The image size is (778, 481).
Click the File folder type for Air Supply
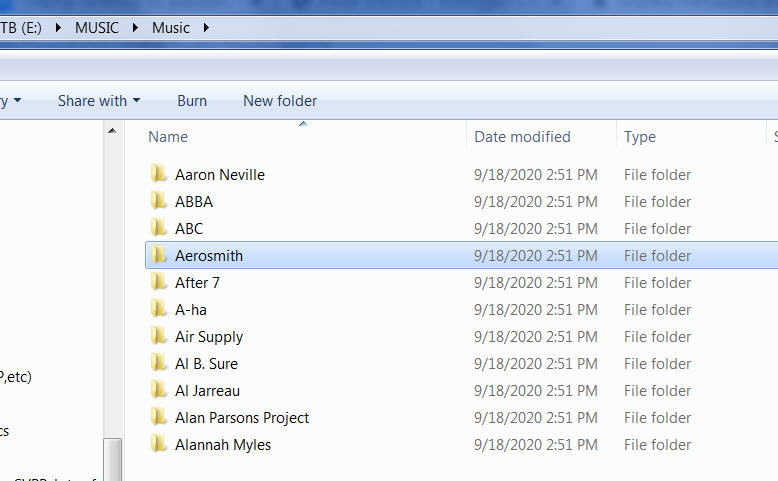pos(657,337)
